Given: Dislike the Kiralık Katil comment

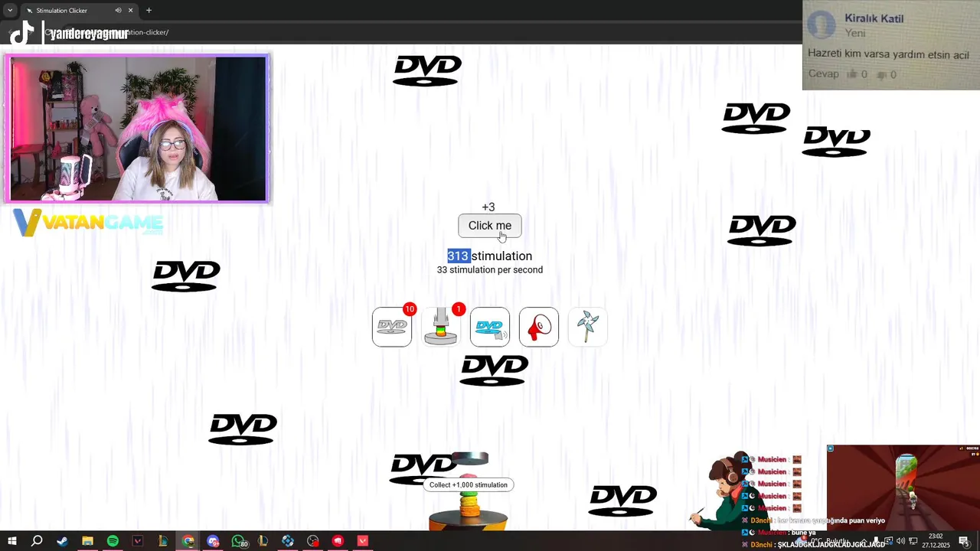Looking at the screenshot, I should [x=882, y=74].
